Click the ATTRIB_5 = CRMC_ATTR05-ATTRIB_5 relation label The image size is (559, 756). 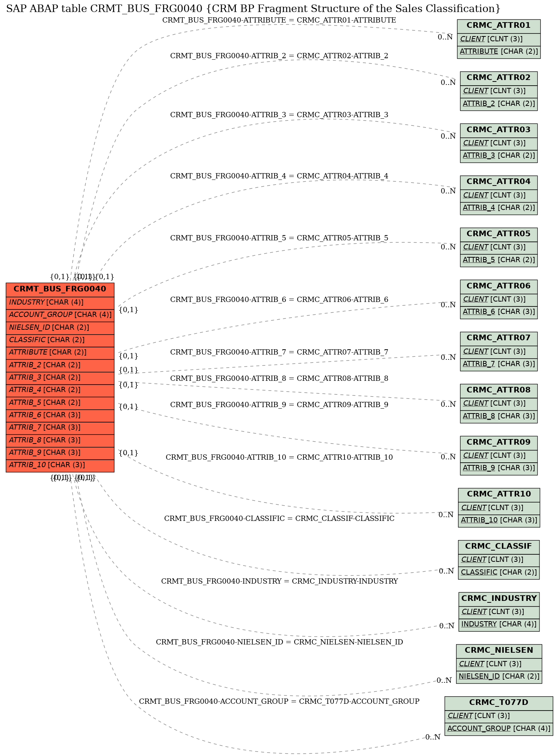click(x=279, y=238)
